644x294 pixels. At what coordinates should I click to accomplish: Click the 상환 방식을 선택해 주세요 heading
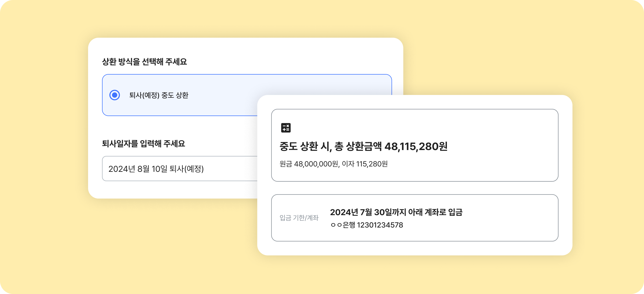144,62
